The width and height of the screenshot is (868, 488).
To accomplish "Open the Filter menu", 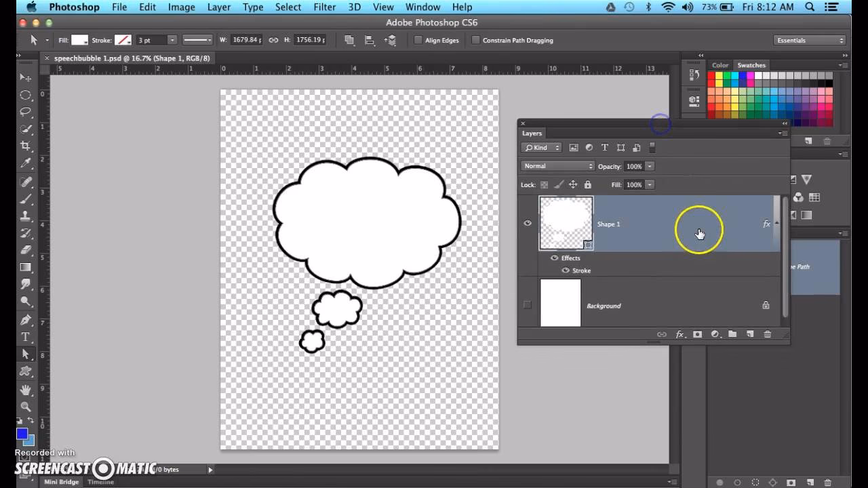I will coord(324,7).
